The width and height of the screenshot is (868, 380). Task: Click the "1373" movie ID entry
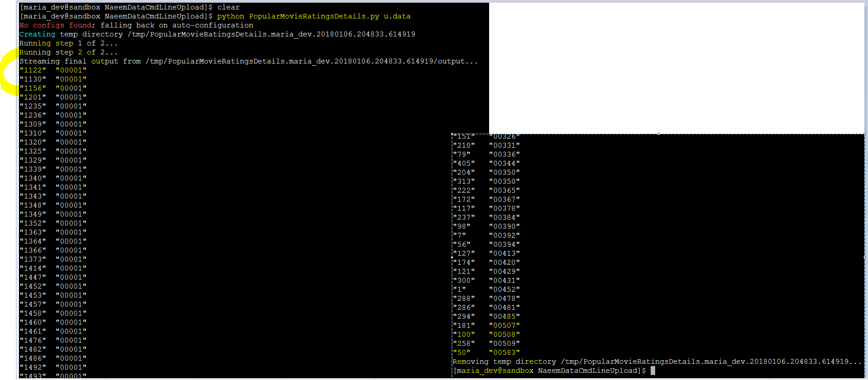[x=33, y=259]
